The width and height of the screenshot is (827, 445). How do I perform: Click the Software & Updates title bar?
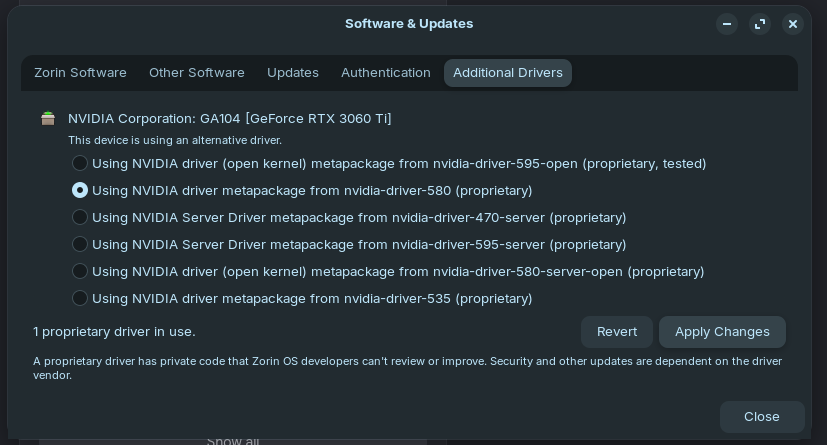pyautogui.click(x=409, y=24)
